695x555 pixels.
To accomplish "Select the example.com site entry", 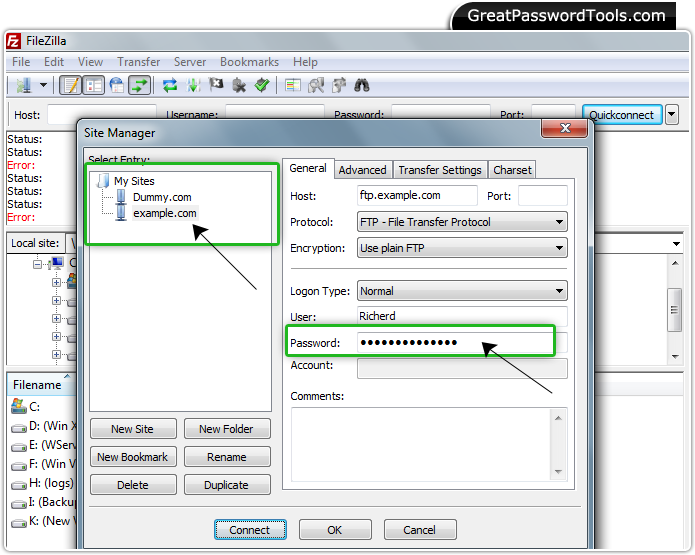I will coord(164,213).
